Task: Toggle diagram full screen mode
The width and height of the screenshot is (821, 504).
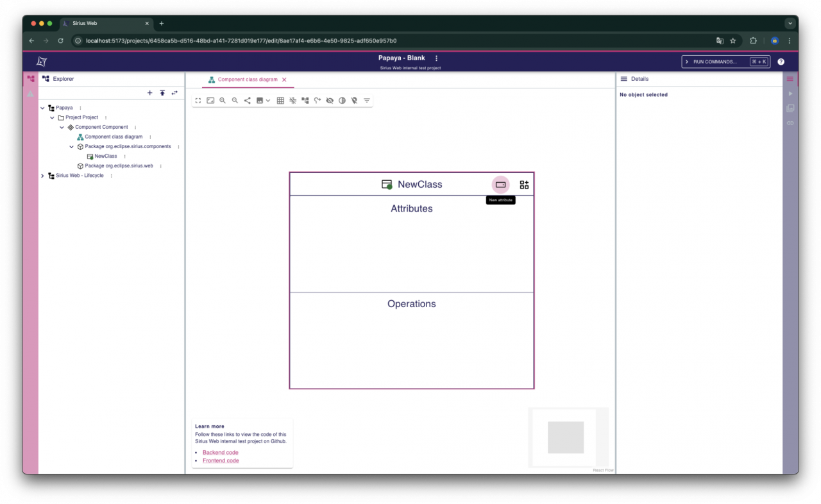Action: tap(198, 101)
